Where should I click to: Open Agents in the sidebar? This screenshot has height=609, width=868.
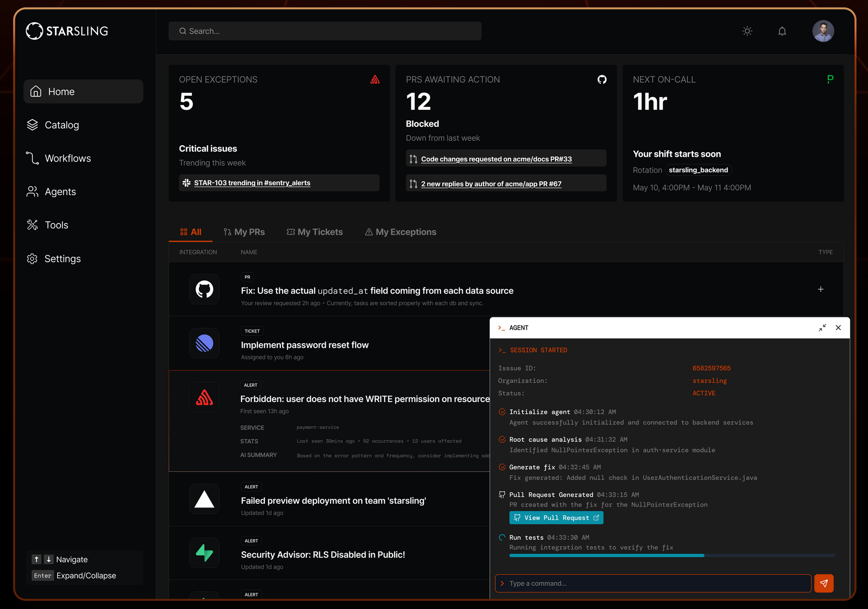pos(51,192)
